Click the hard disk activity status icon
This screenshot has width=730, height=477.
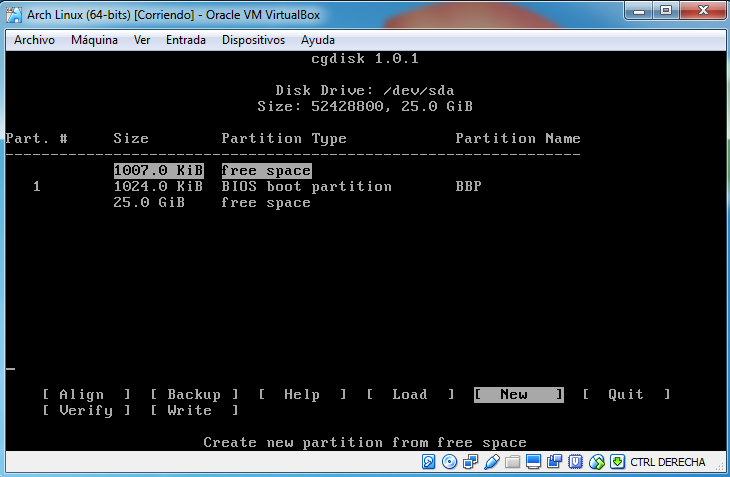428,462
